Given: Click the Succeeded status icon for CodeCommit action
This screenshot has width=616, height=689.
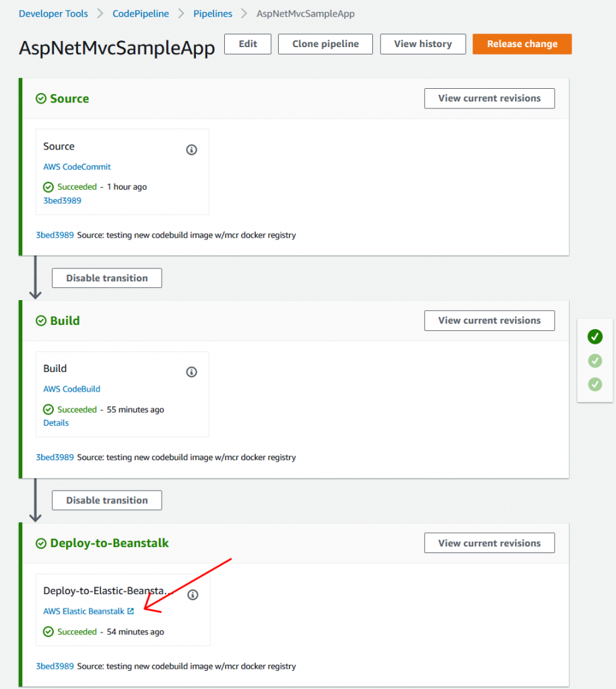Looking at the screenshot, I should [x=48, y=187].
